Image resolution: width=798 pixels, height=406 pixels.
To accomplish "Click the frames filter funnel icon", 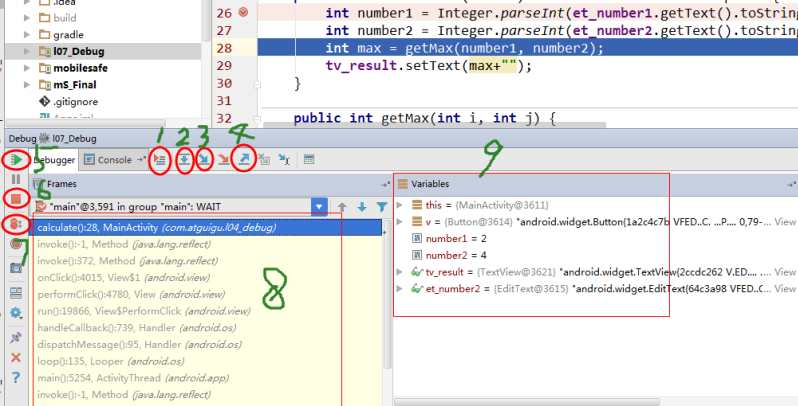I will 382,207.
